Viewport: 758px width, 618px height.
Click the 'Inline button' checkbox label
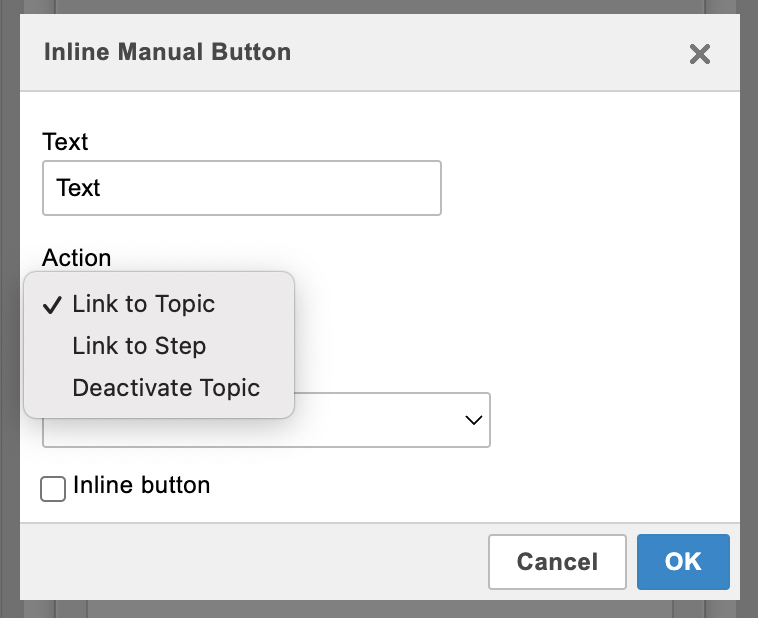141,486
